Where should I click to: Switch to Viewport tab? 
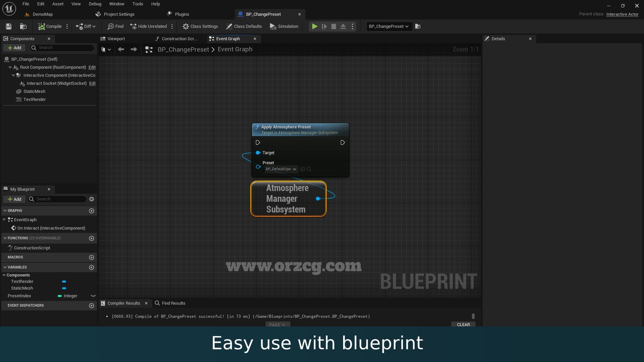coord(116,39)
